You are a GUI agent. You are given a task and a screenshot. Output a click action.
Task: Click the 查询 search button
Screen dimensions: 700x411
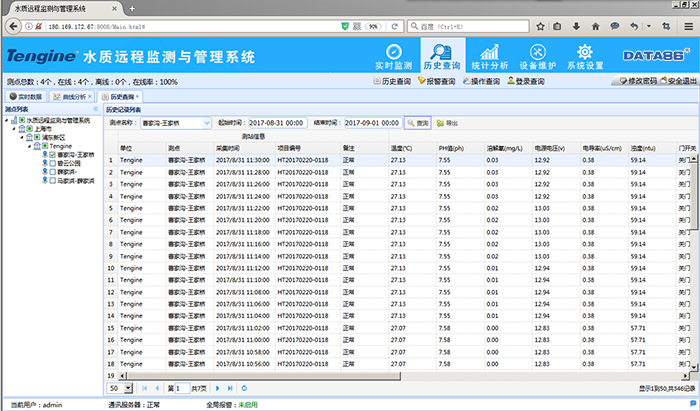(418, 123)
